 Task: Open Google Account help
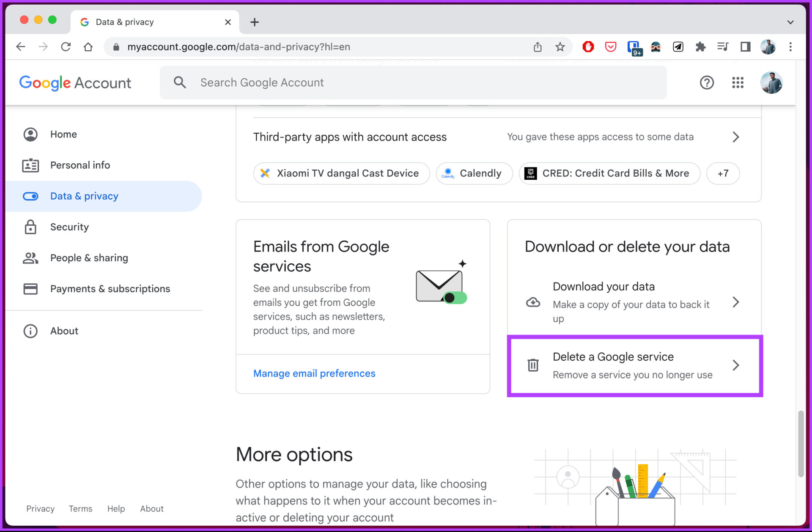[707, 82]
